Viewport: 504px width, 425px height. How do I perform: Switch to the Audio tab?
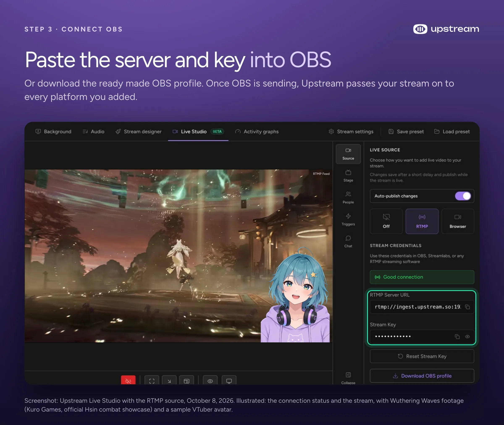coord(93,131)
